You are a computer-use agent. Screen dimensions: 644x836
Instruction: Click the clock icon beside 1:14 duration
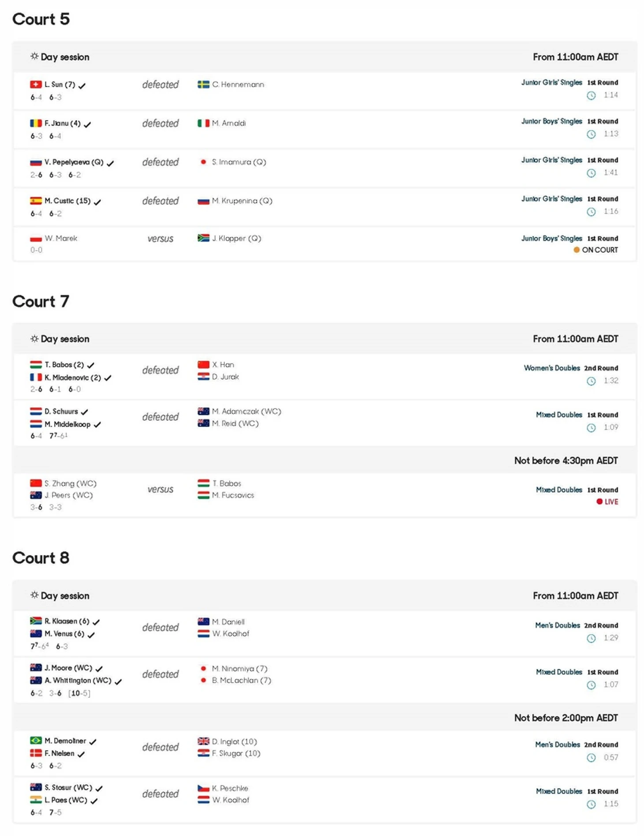(591, 95)
